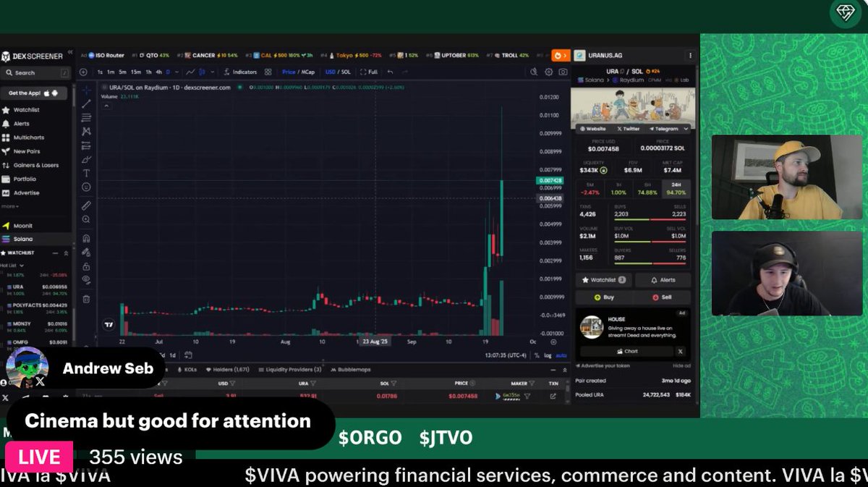Screen dimensions: 868x487
Task: Select the text annotation tool
Action: click(x=86, y=173)
